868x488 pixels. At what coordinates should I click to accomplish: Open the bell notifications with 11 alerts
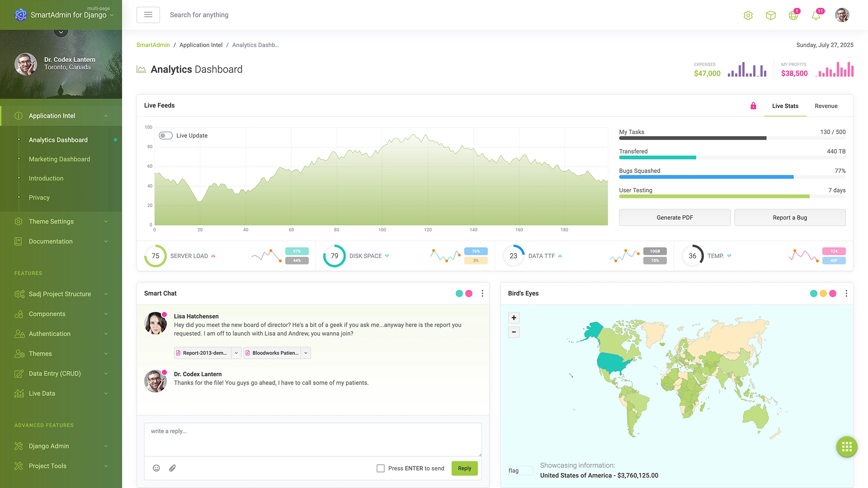[816, 15]
